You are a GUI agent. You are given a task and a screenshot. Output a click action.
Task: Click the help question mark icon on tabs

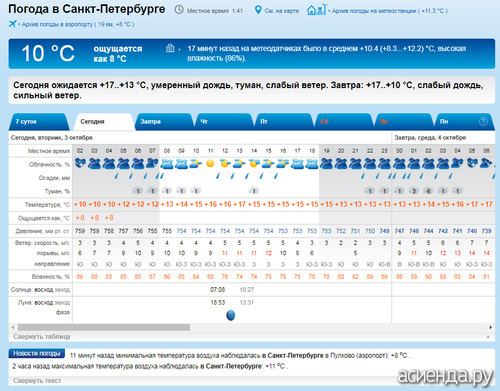point(483,122)
